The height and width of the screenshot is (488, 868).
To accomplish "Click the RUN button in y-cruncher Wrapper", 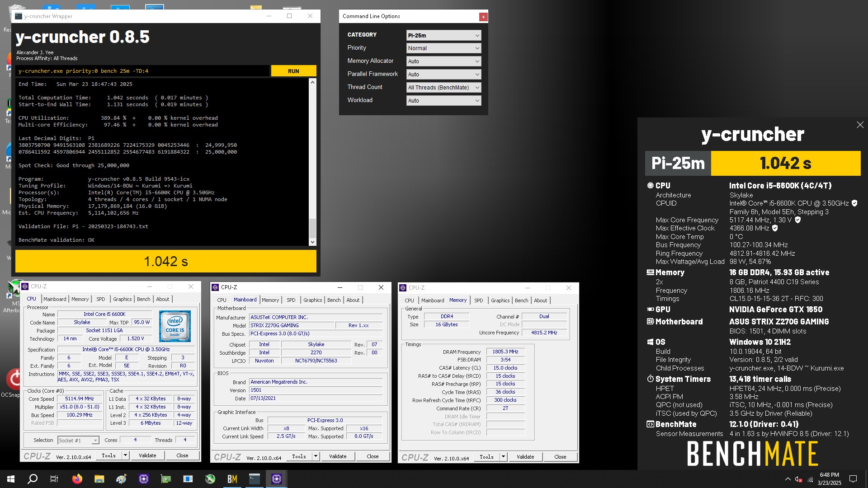I will (293, 71).
